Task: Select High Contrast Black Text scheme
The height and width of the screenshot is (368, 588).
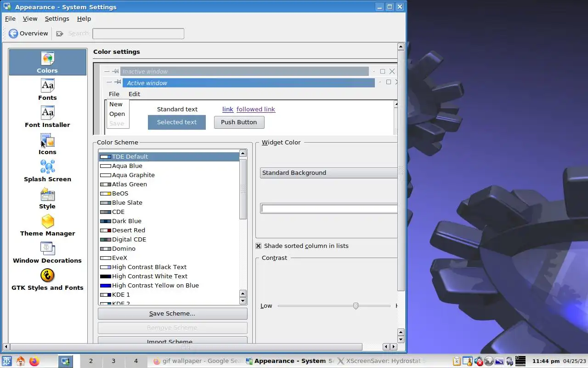Action: (x=169, y=267)
